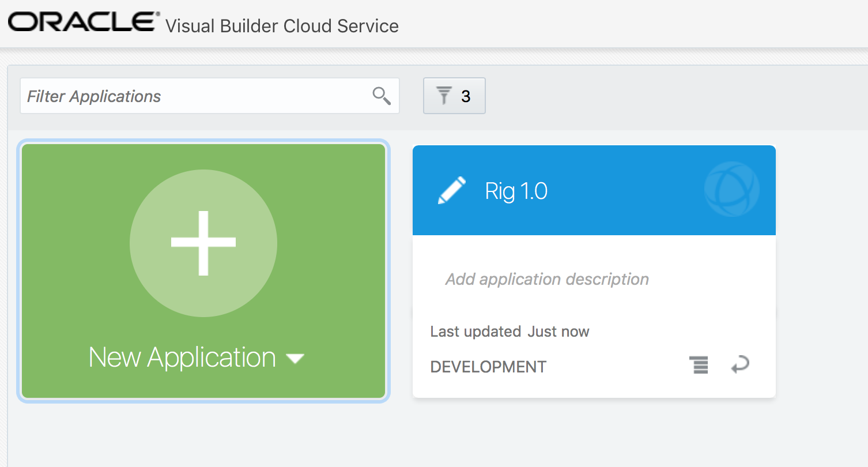This screenshot has width=868, height=467.
Task: Click the search magnifier icon
Action: tap(382, 96)
